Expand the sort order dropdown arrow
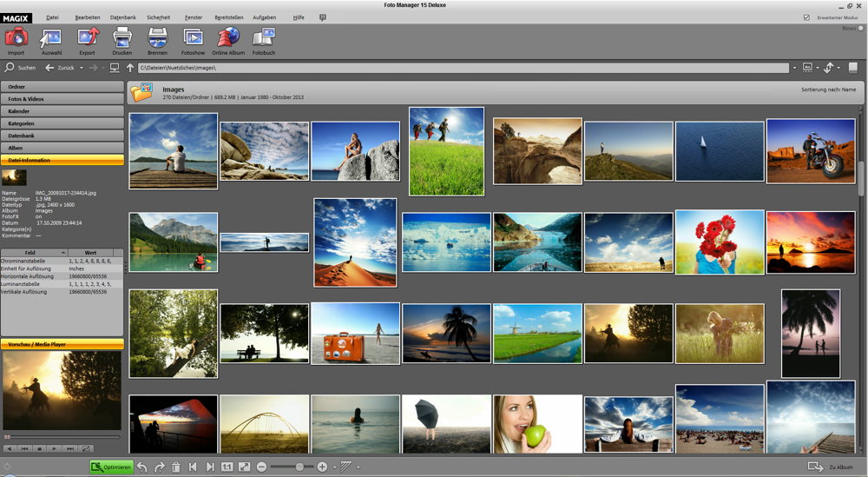Image resolution: width=868 pixels, height=477 pixels. point(838,68)
